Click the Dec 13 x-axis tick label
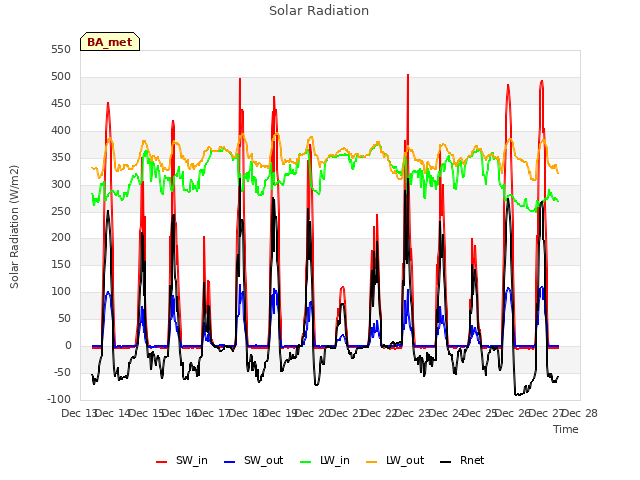This screenshot has width=640, height=480. coord(79,413)
